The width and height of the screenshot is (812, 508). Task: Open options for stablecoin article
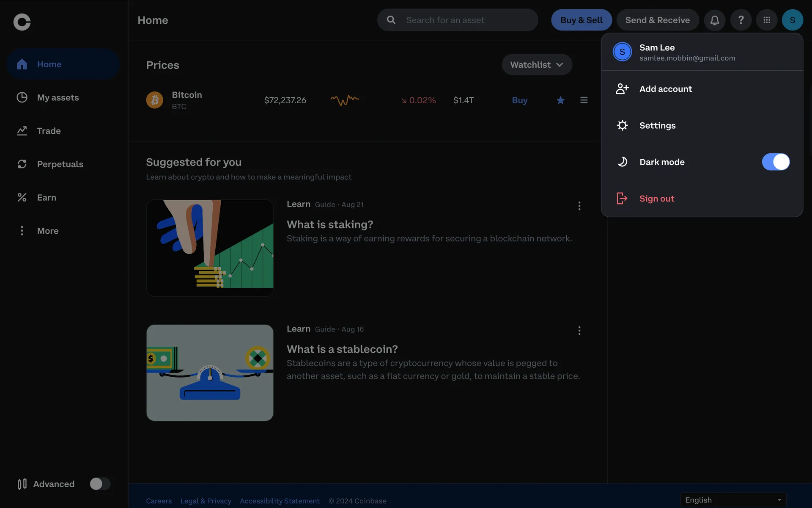tap(579, 331)
